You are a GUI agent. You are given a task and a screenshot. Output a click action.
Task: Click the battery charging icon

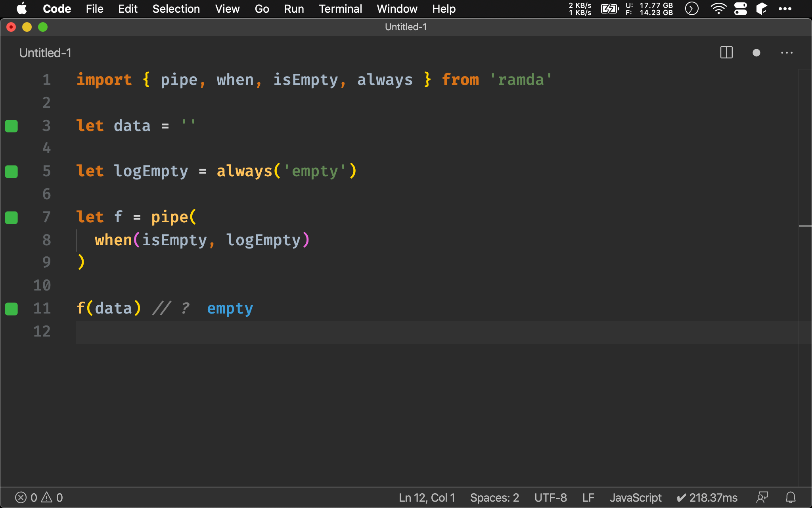tap(610, 9)
